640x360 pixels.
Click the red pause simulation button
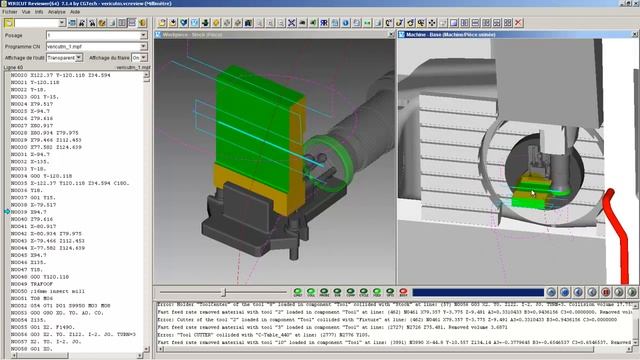tap(606, 292)
